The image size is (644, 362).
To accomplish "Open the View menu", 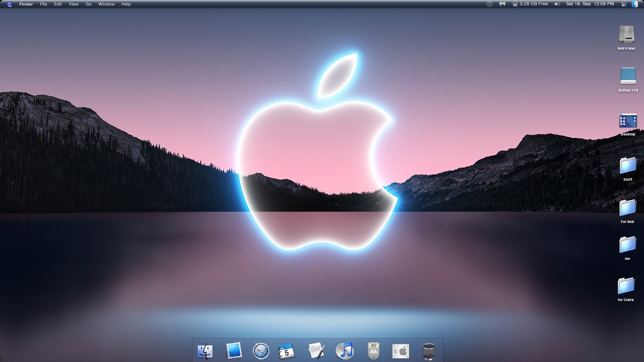I will [x=73, y=4].
